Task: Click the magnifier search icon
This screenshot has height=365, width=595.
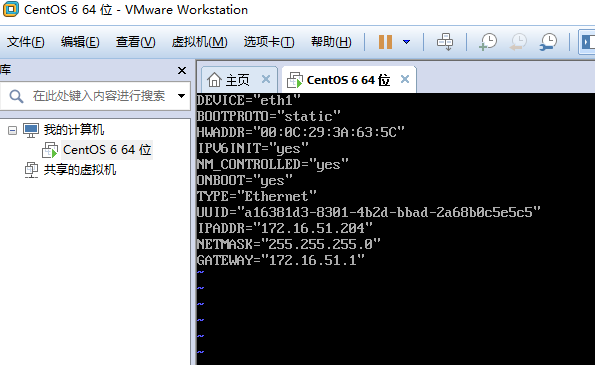Action: point(16,96)
